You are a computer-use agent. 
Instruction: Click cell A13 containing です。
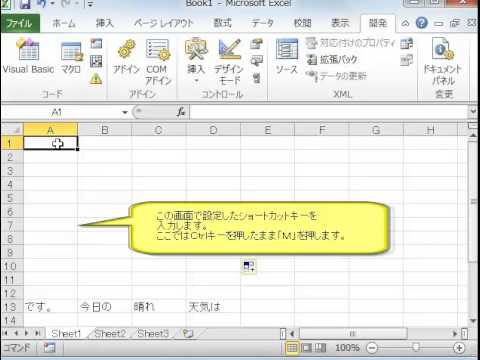tap(50, 307)
